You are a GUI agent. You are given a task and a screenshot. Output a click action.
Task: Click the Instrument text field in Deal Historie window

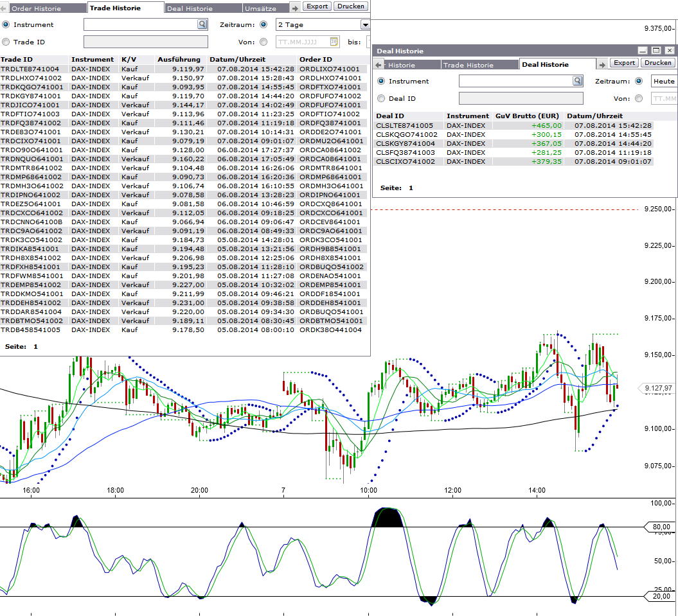point(516,81)
